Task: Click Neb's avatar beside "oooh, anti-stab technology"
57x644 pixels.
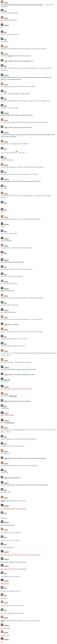Action: click(x=2, y=10)
